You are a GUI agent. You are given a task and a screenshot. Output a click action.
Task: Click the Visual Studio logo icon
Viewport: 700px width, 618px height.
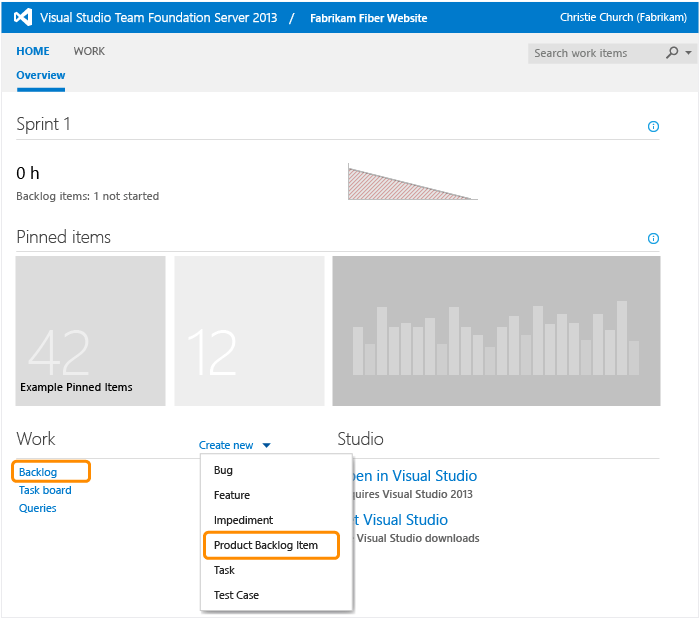(x=23, y=17)
